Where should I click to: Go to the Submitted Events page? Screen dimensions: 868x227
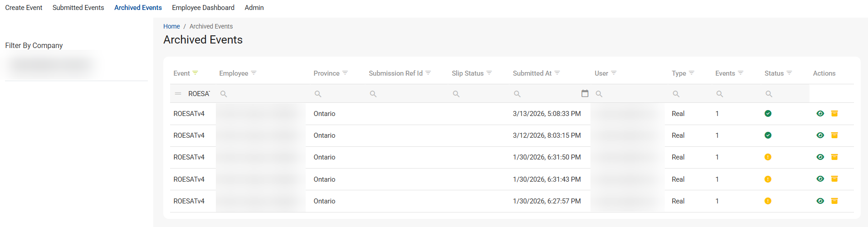click(x=78, y=8)
